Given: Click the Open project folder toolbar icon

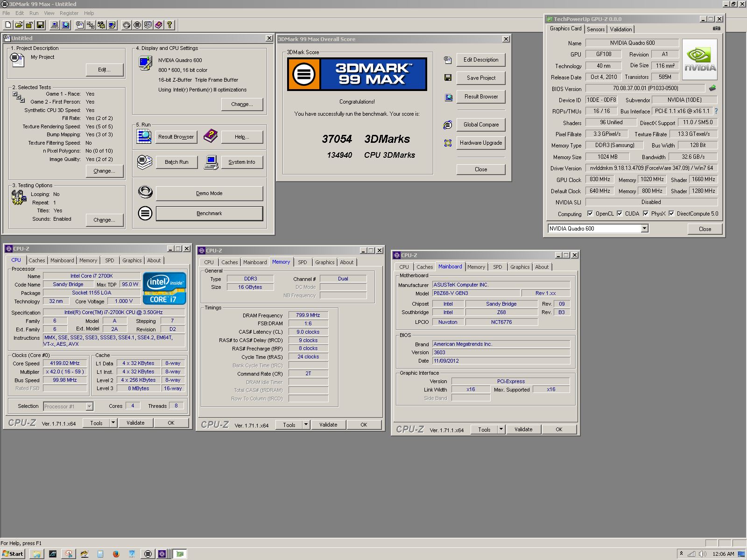Looking at the screenshot, I should [19, 25].
